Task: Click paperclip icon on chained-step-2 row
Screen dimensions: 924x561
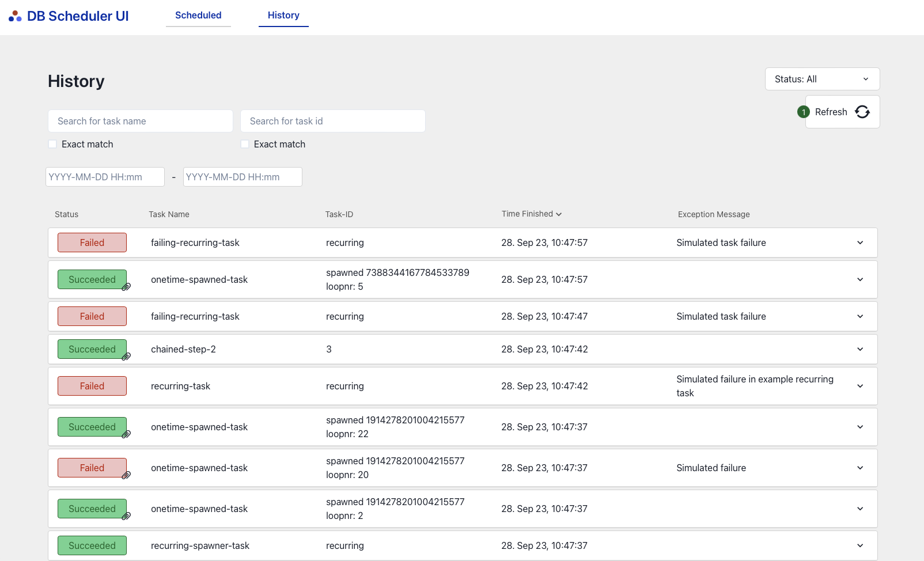Action: tap(126, 357)
